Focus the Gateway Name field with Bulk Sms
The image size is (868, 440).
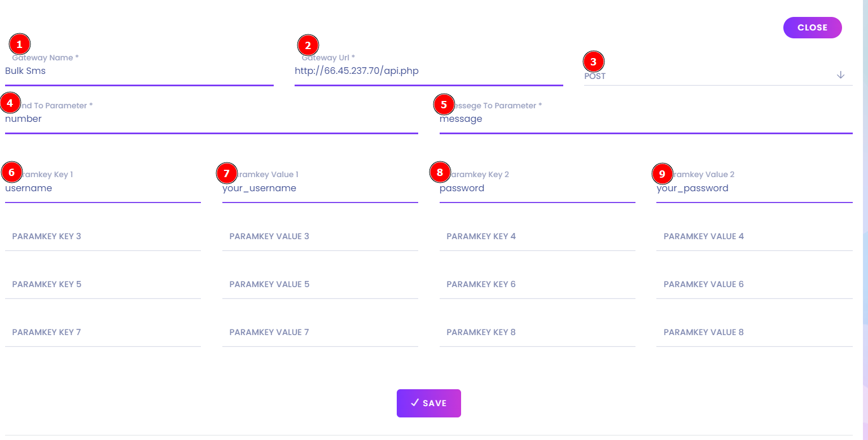click(x=138, y=72)
